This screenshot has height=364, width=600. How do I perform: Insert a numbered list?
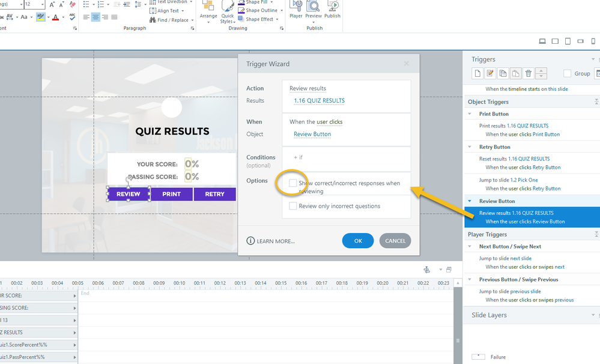(101, 4)
